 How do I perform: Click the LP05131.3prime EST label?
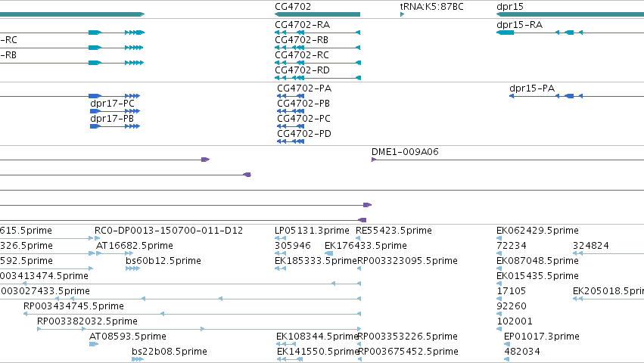[x=312, y=231]
